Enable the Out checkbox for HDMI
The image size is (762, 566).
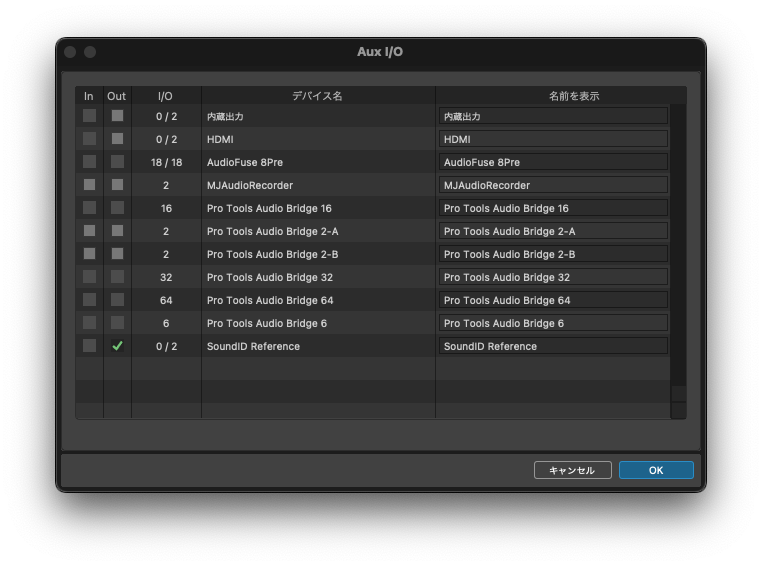coord(117,139)
